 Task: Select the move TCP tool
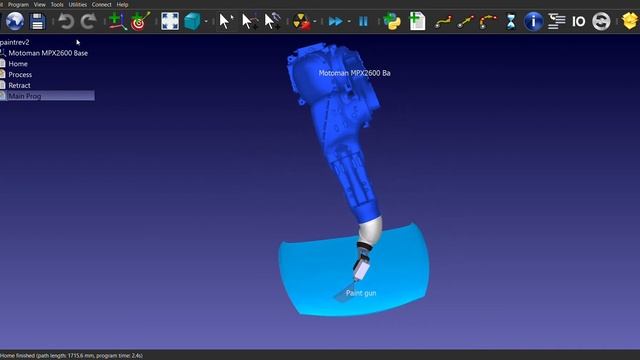pos(272,21)
